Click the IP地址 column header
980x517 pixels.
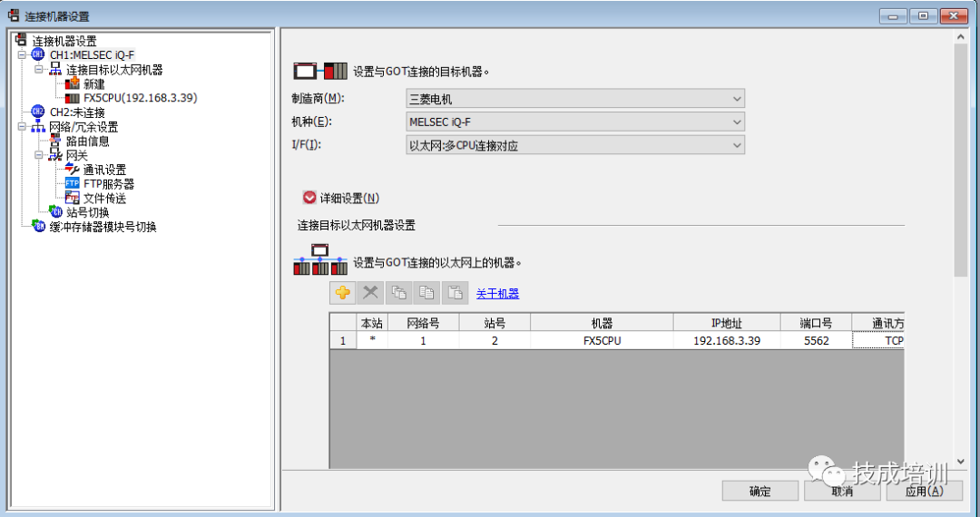coord(726,323)
